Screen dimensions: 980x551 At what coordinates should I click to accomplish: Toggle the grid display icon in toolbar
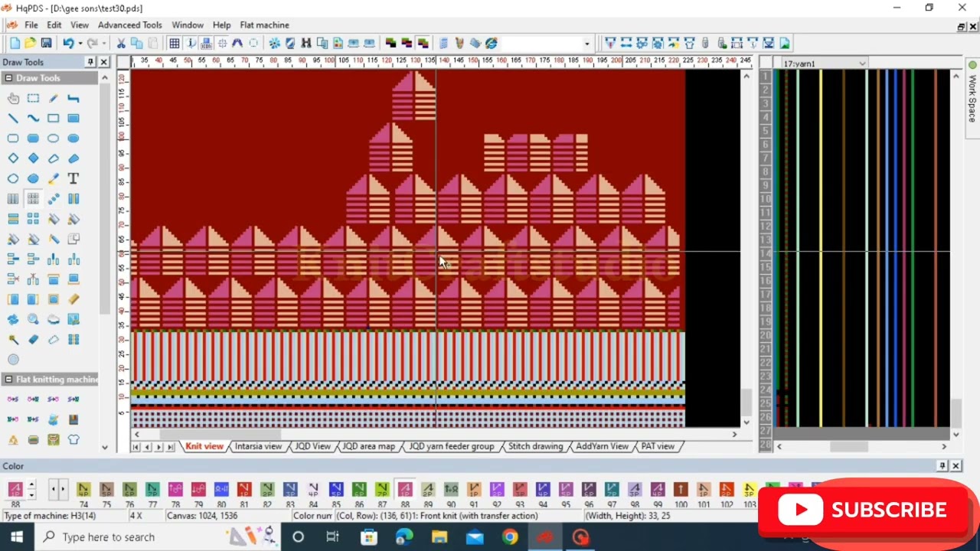tap(175, 44)
